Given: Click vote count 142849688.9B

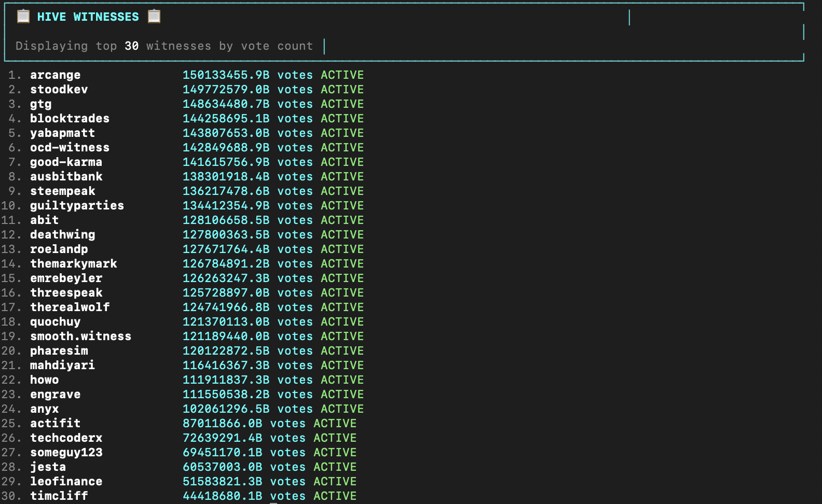Looking at the screenshot, I should click(x=226, y=148).
